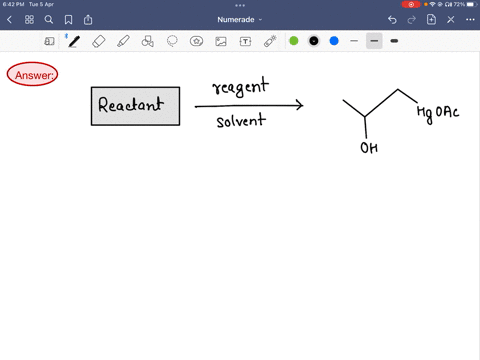Select the Laser pointer tool
This screenshot has width=480, height=360.
pyautogui.click(x=270, y=41)
